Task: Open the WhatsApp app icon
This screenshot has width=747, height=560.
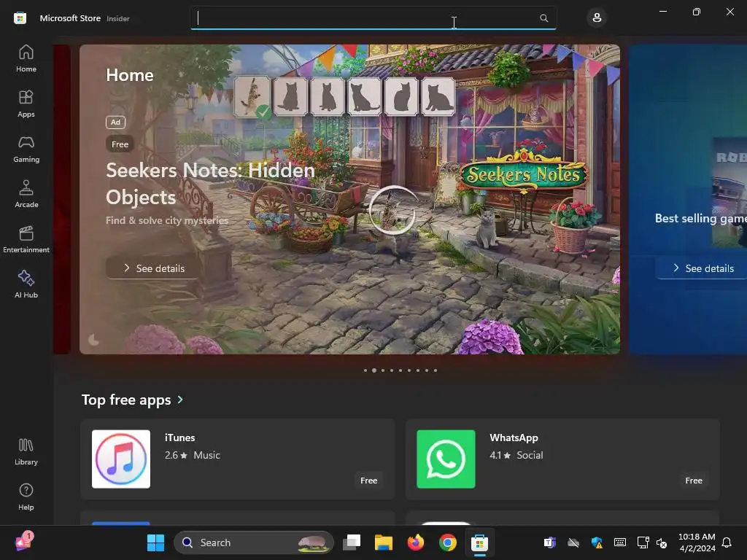Action: [446, 459]
